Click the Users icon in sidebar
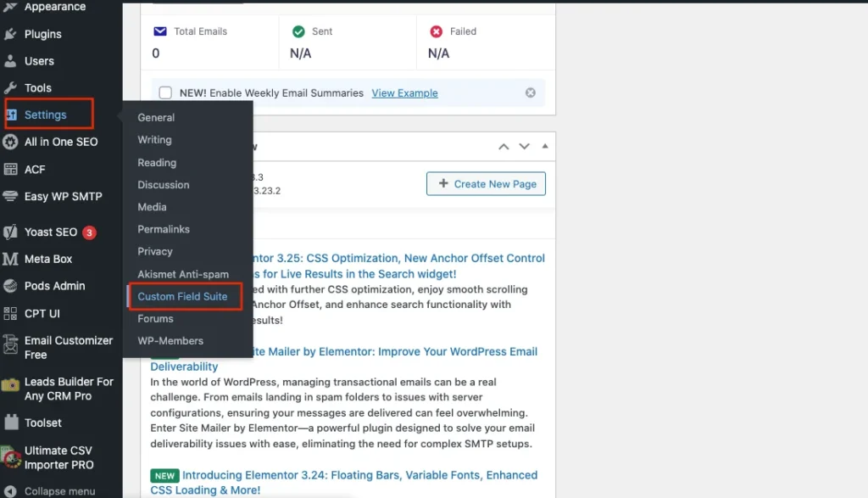This screenshot has width=868, height=498. coord(10,61)
